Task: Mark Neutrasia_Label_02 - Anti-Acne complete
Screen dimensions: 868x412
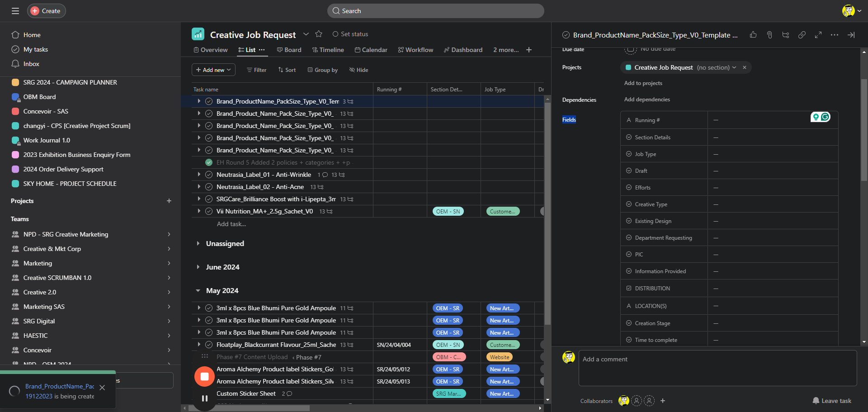Action: click(x=209, y=187)
